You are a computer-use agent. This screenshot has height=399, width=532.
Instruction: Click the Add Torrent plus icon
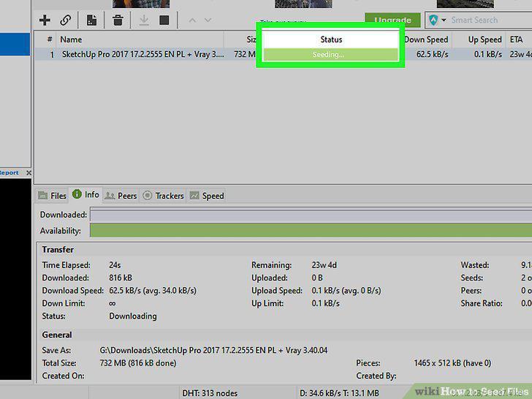tap(45, 20)
